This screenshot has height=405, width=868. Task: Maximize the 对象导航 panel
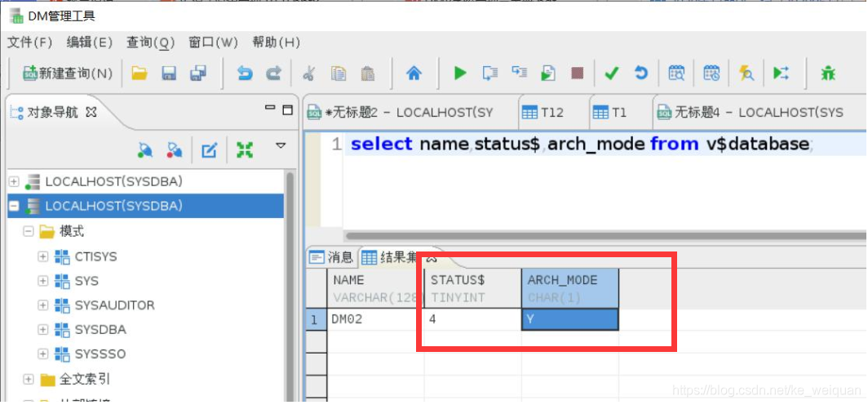tap(287, 109)
